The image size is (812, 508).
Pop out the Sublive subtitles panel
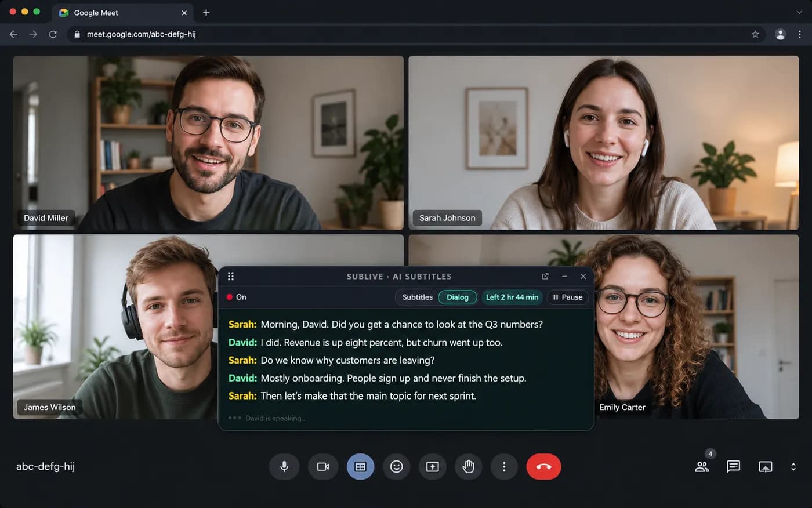tap(545, 277)
